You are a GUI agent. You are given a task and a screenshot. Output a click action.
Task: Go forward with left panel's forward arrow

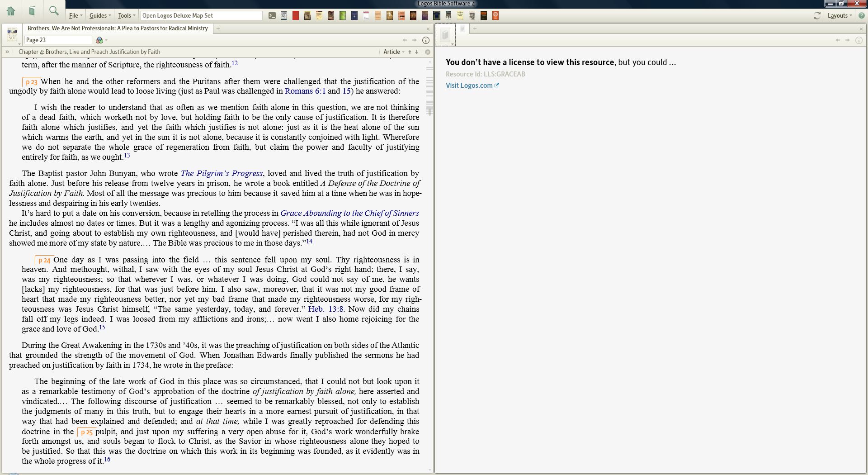tap(414, 40)
